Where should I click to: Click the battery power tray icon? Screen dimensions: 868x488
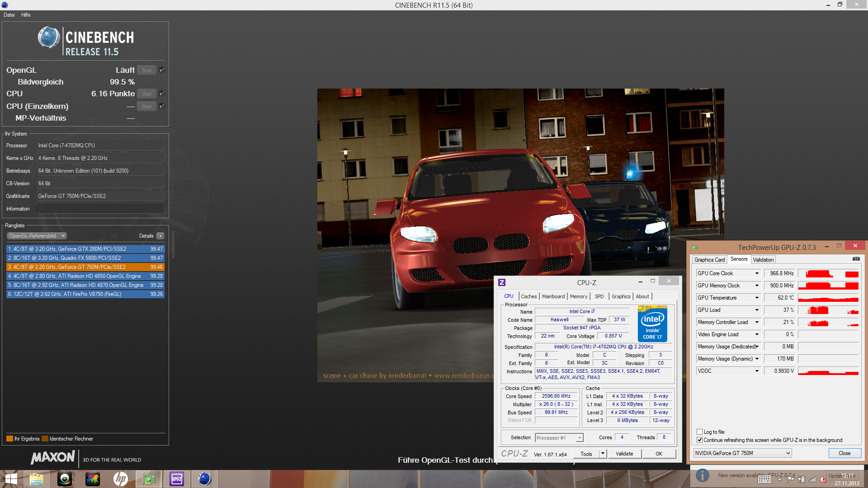pos(802,479)
